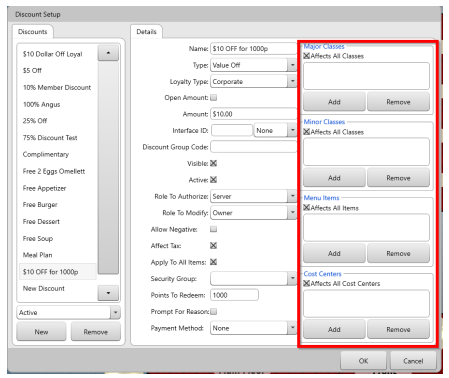Image resolution: width=449 pixels, height=378 pixels.
Task: Toggle Apply To All Items checkbox
Action: (214, 262)
